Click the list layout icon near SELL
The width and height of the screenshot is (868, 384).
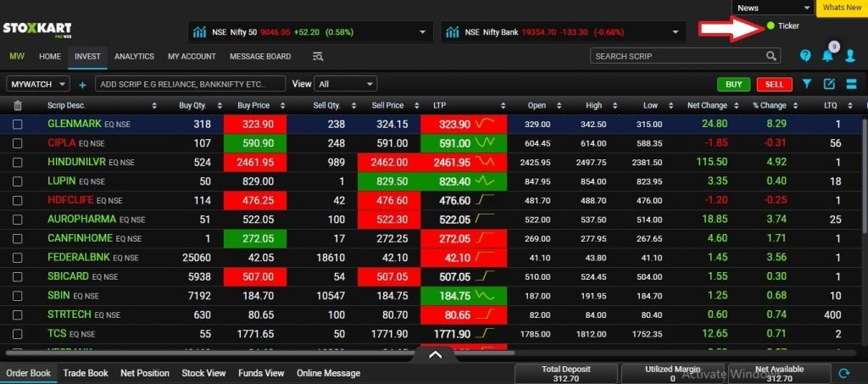click(x=851, y=84)
